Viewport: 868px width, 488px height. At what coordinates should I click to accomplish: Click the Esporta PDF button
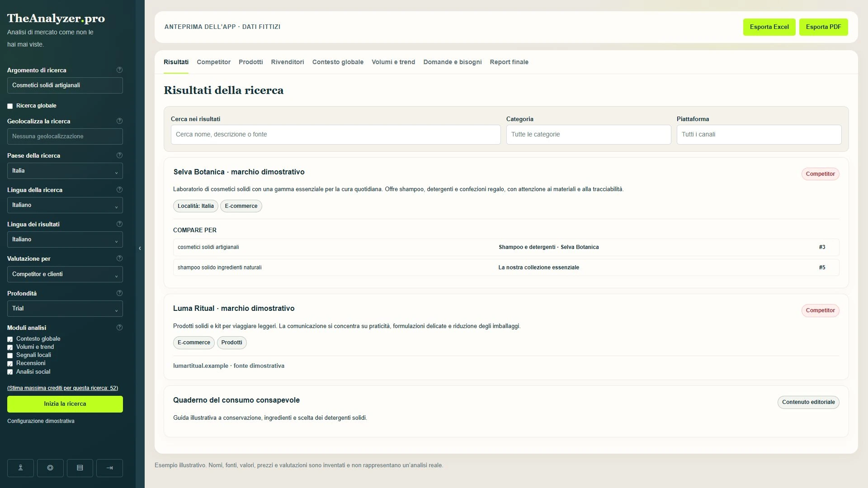824,27
